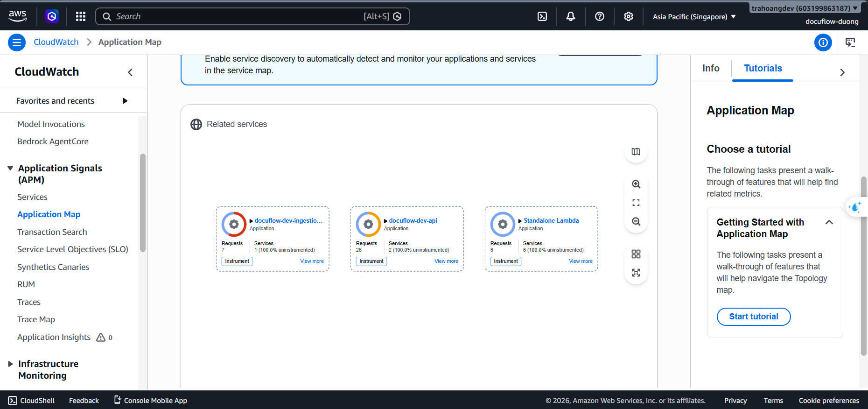Click the CloudShell icon in the footer
Image resolution: width=868 pixels, height=409 pixels.
[13, 401]
